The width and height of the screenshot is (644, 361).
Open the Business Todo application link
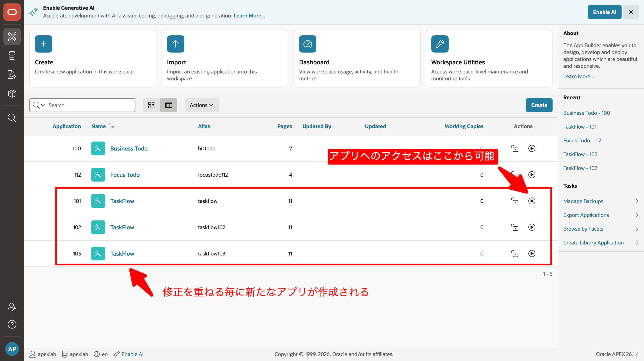[129, 149]
